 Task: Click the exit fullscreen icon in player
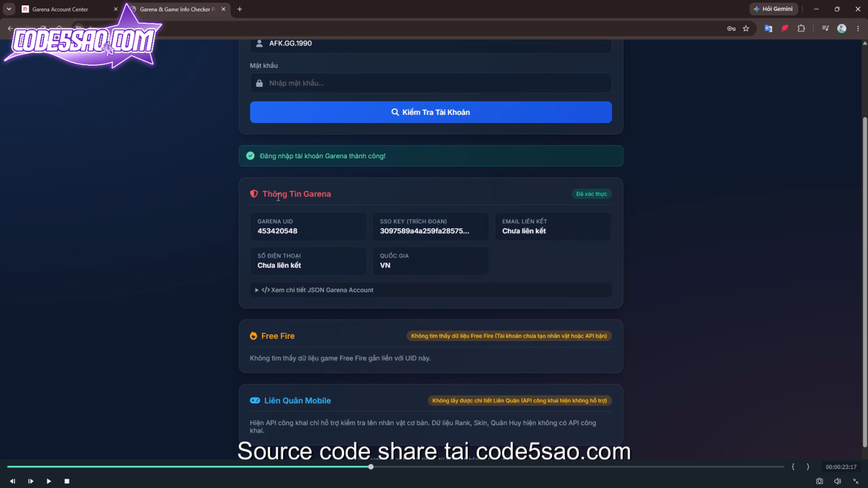pyautogui.click(x=856, y=481)
